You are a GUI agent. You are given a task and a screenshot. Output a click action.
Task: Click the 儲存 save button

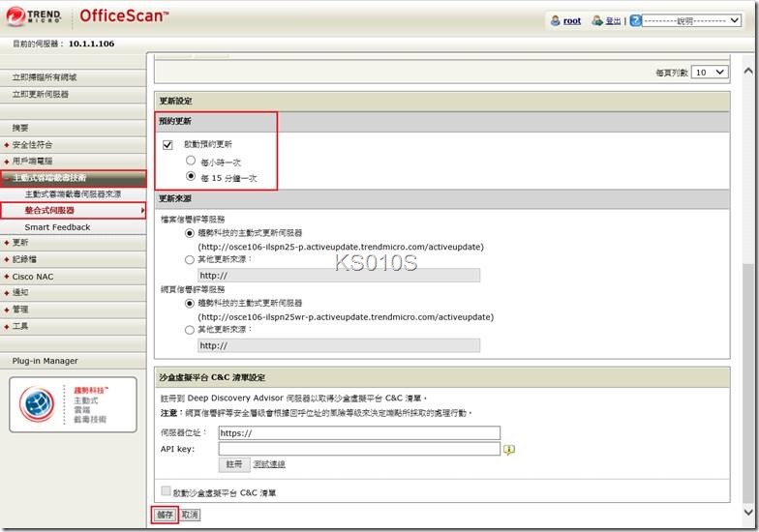[165, 515]
